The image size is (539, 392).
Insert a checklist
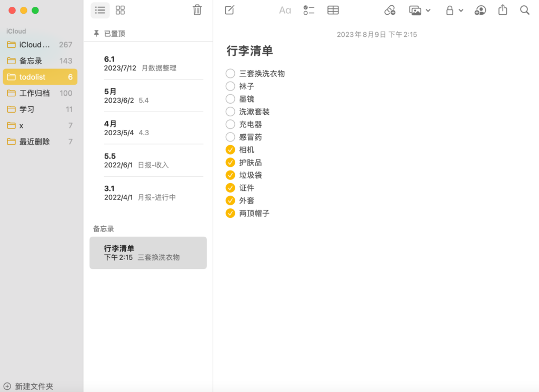point(309,10)
